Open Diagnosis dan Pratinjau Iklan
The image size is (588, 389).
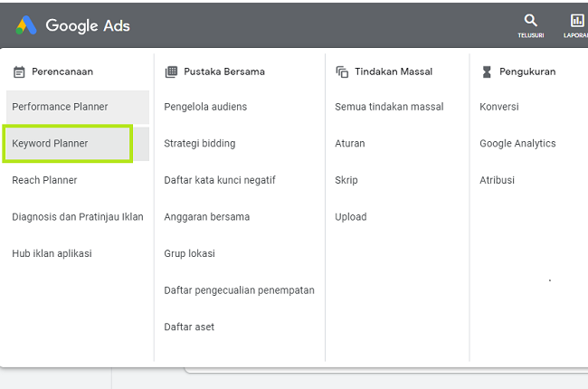[77, 217]
